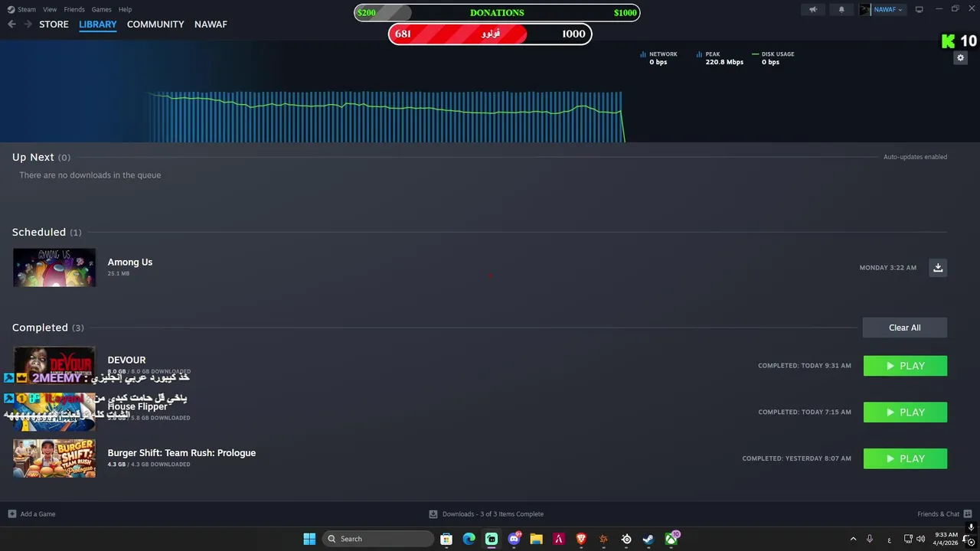Open download settings gear icon
This screenshot has height=551, width=980.
pos(960,58)
